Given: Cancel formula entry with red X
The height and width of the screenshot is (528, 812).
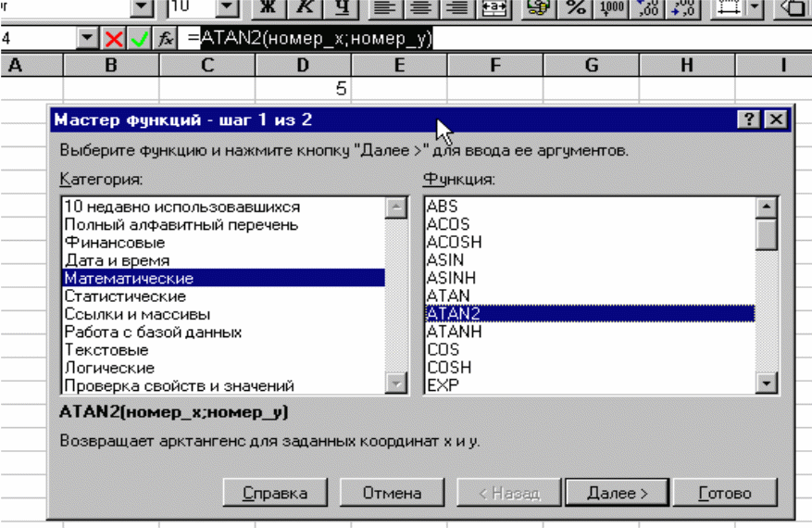Looking at the screenshot, I should click(x=114, y=40).
